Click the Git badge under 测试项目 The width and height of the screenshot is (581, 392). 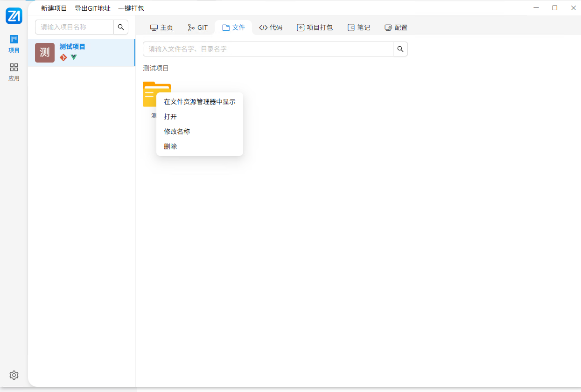tap(63, 57)
